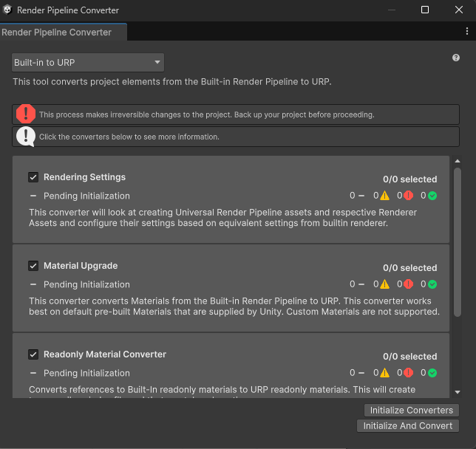Toggle the Readonly Material Converter checkbox
This screenshot has width=476, height=449.
pyautogui.click(x=33, y=354)
